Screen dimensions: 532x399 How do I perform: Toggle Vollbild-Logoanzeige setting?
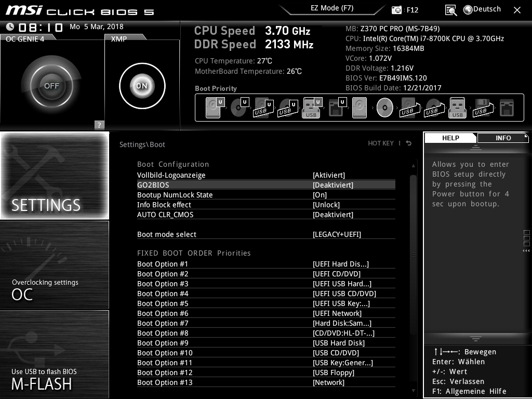(x=266, y=175)
